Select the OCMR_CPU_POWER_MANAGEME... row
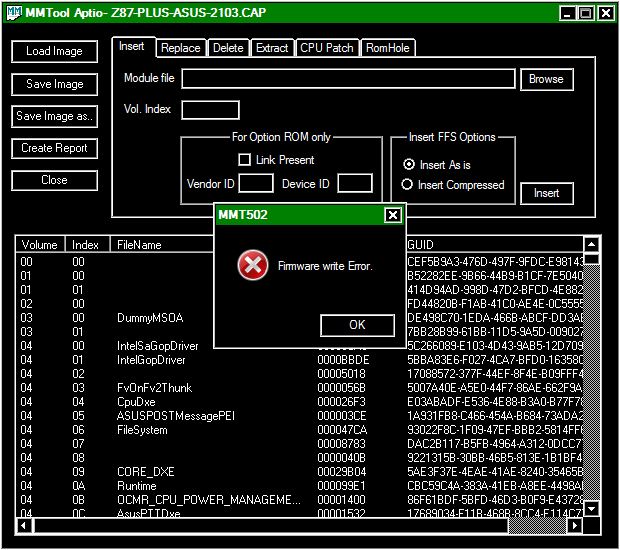This screenshot has width=620, height=550. coord(301,500)
